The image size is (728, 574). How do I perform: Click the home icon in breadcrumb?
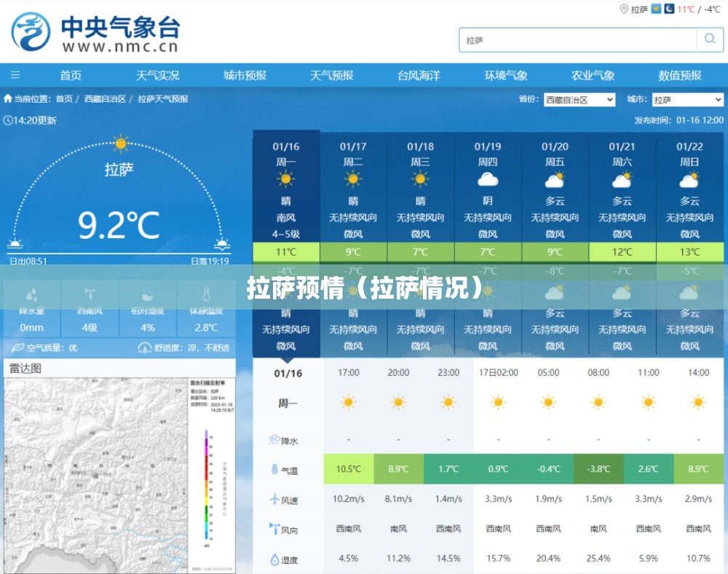(8, 99)
